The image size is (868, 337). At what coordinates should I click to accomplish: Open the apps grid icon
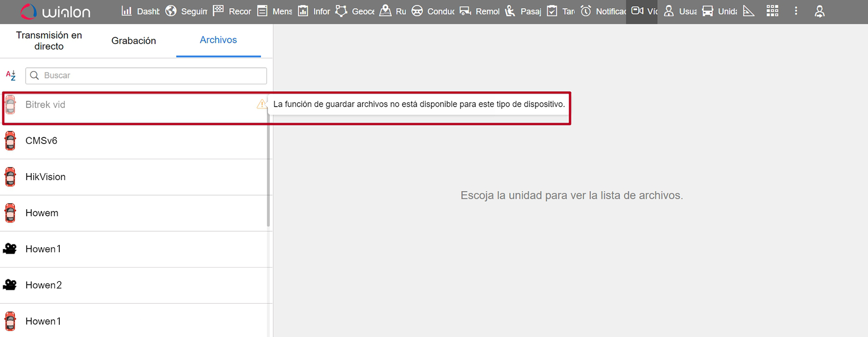772,11
